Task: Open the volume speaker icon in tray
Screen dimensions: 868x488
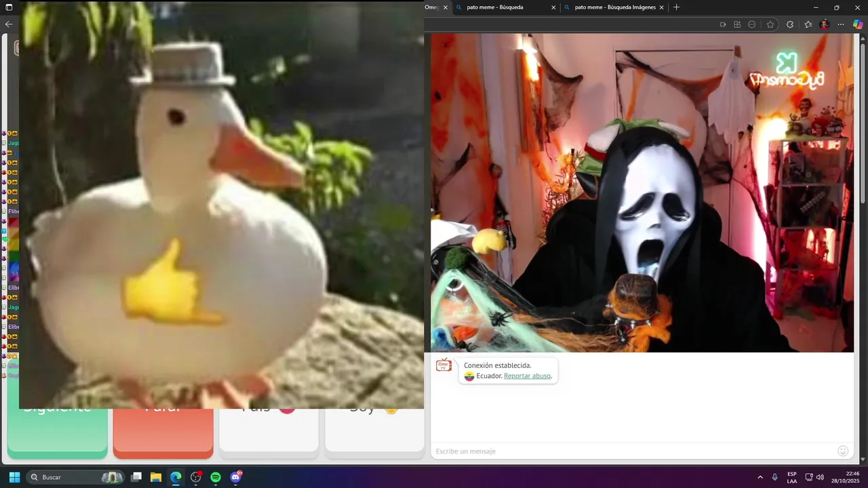Action: coord(820,477)
